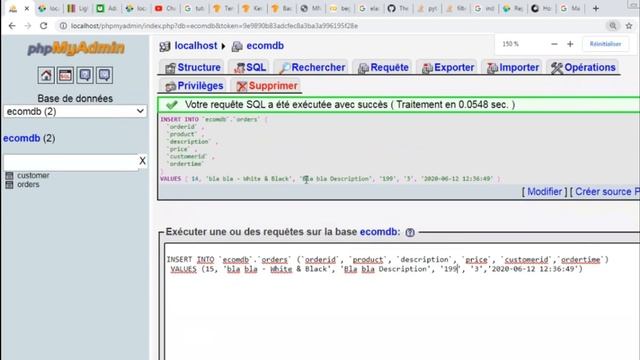
Task: Click the Modifier link for the query
Action: pyautogui.click(x=544, y=191)
